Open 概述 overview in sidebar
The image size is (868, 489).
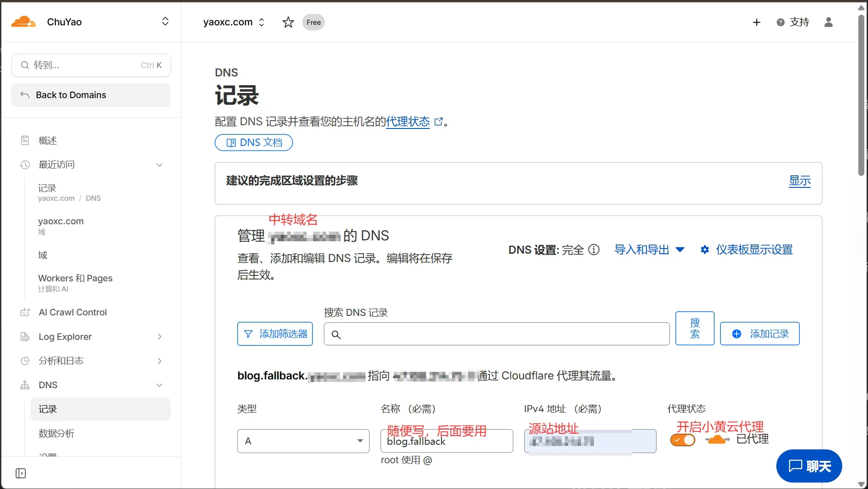48,140
